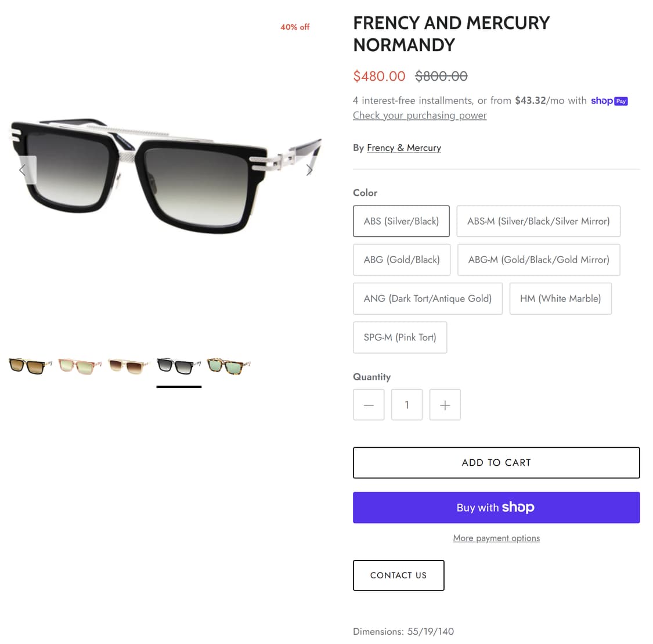Open Check your purchasing power link
Screen dimensions: 653x644
tap(420, 116)
